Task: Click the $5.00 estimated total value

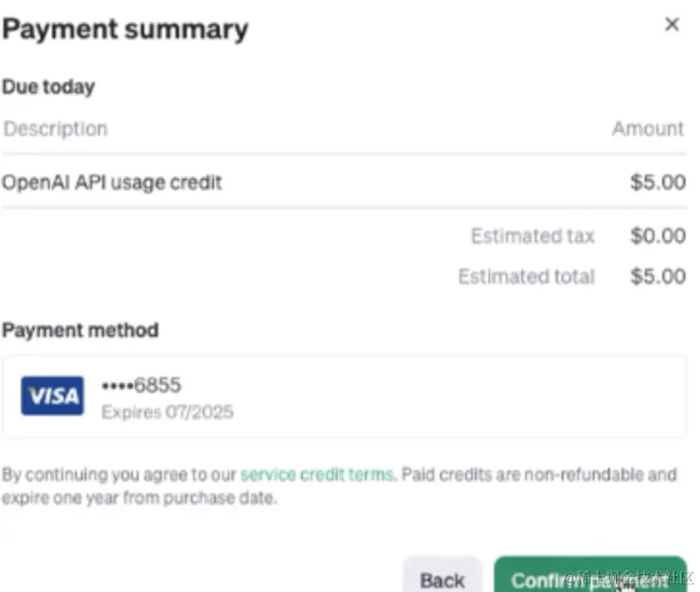Action: pos(657,277)
